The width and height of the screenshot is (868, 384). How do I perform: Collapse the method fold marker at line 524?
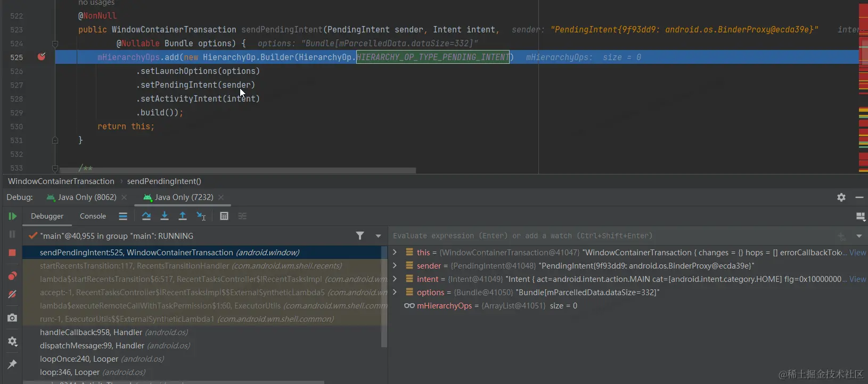coord(55,44)
